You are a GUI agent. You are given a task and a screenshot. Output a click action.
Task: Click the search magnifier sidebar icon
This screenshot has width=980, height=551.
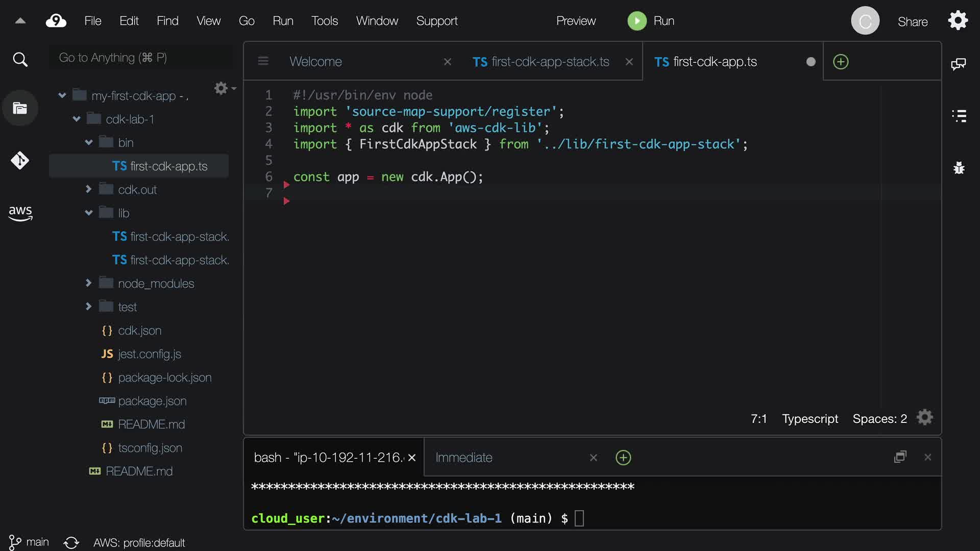pyautogui.click(x=20, y=60)
